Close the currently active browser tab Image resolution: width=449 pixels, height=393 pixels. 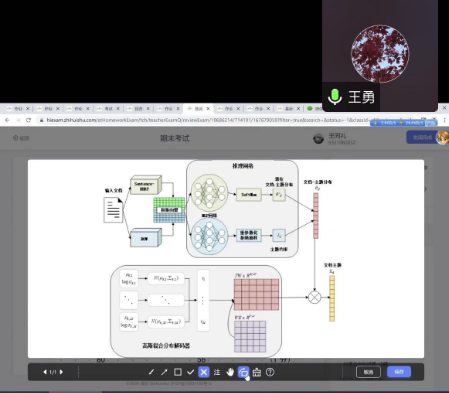click(x=208, y=109)
